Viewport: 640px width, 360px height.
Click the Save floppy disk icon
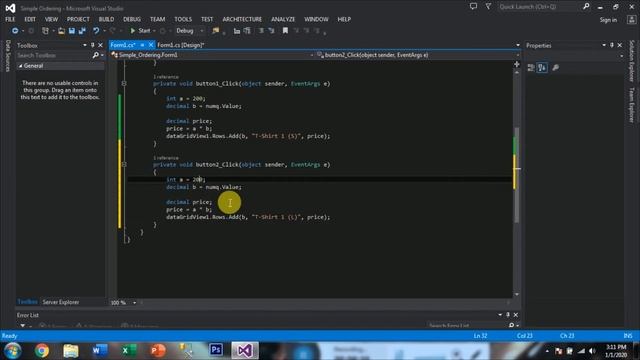tap(72, 31)
